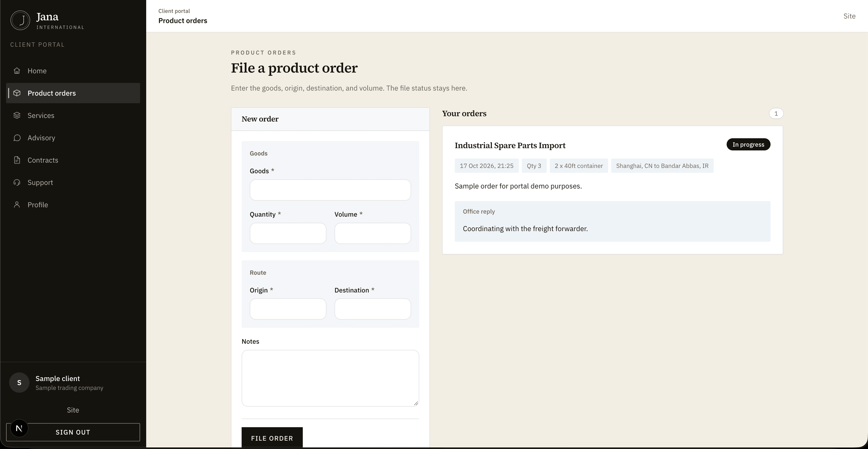This screenshot has height=449, width=868.
Task: Click the Qty 3 tag
Action: [x=534, y=166]
